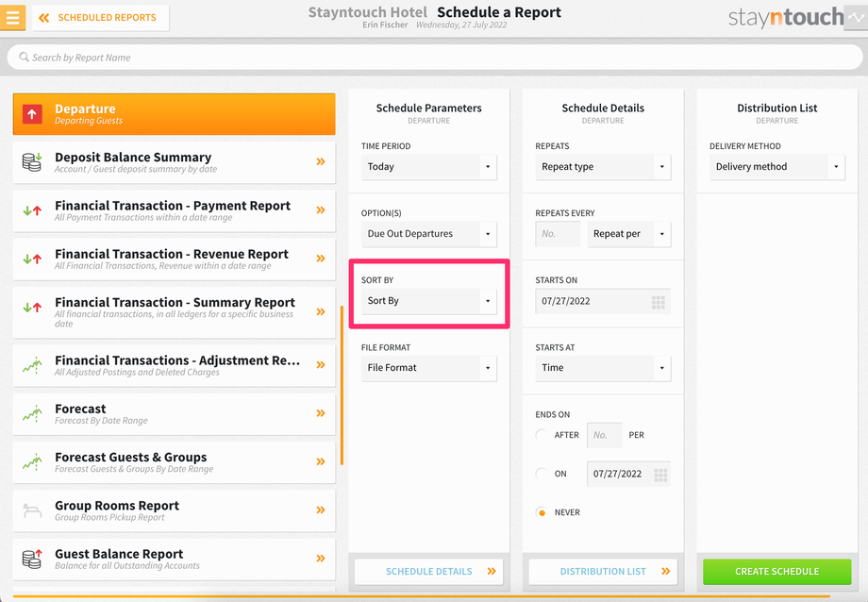
Task: Click the green Create Schedule button
Action: 777,572
